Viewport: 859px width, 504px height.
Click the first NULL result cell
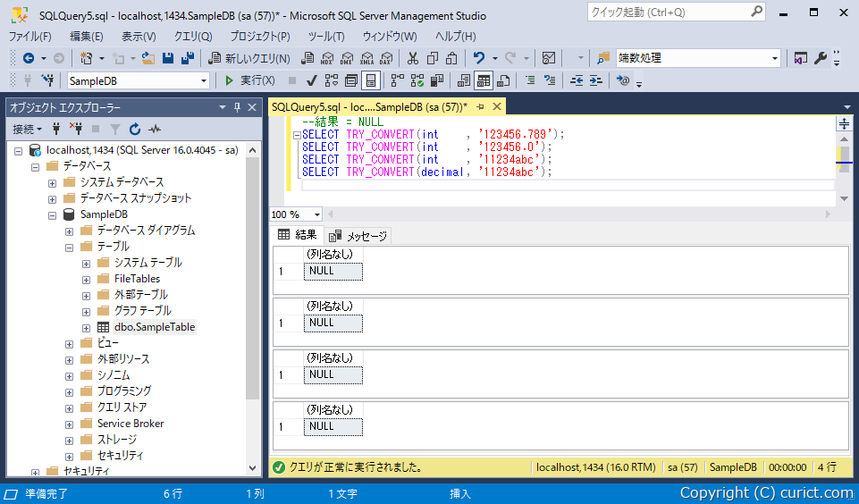tap(333, 271)
